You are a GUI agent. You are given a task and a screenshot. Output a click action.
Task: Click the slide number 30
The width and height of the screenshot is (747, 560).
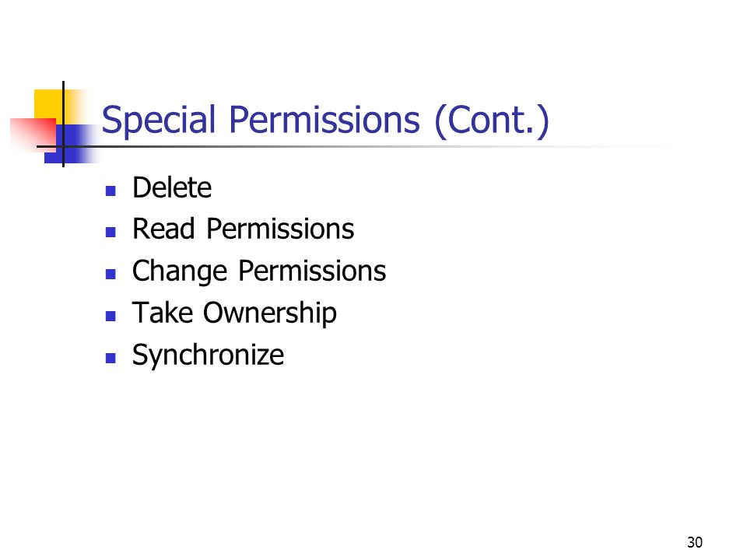click(695, 542)
